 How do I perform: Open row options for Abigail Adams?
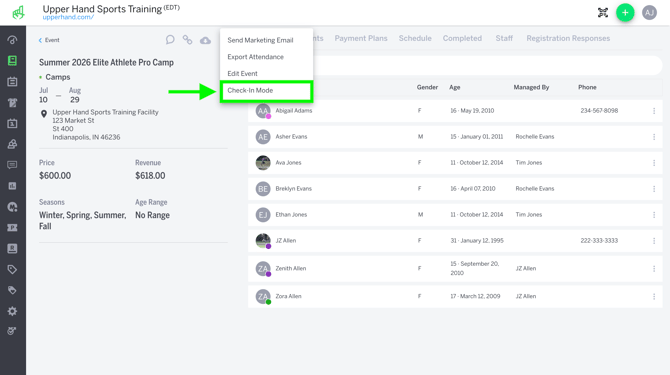pos(654,111)
